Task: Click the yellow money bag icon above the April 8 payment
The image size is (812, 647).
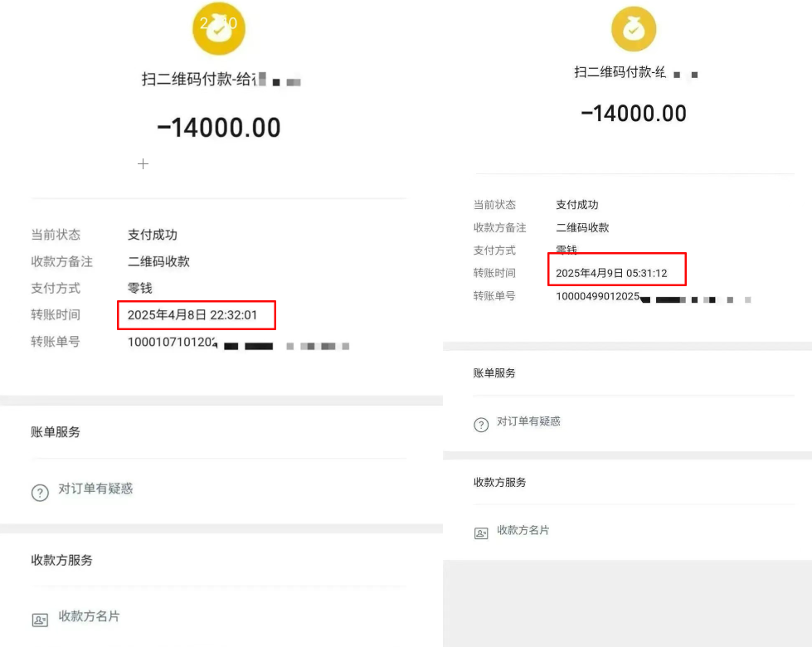Action: point(218,29)
